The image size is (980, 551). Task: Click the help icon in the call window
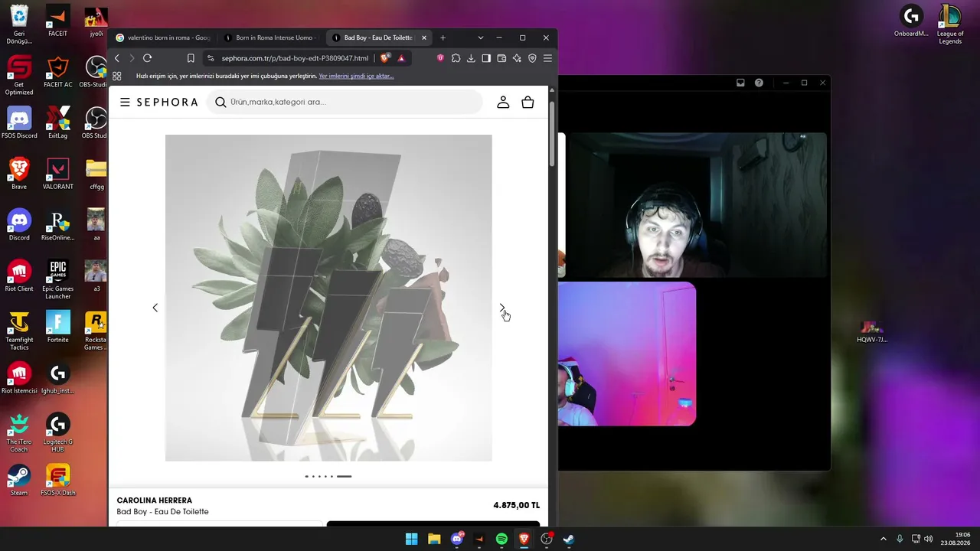pos(759,83)
